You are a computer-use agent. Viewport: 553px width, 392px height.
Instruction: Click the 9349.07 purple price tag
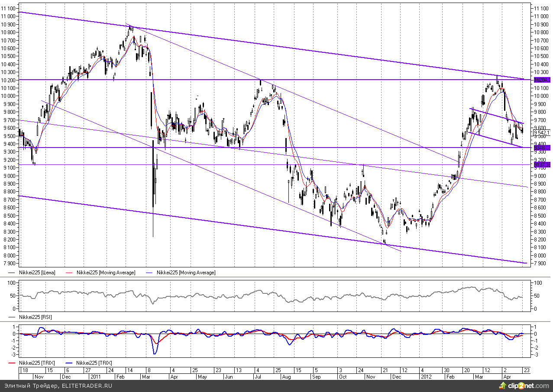coord(542,148)
